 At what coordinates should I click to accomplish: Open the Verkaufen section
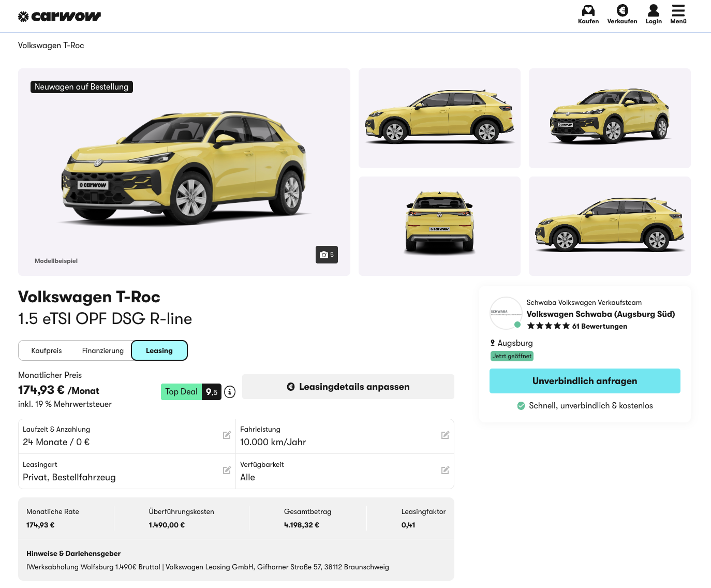click(622, 14)
